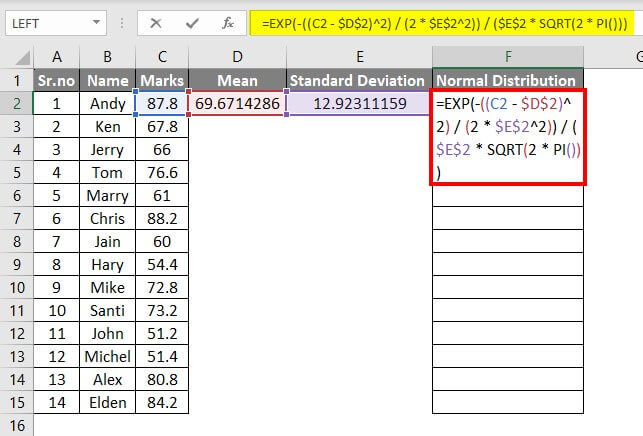Select row 2 header

coord(17,103)
